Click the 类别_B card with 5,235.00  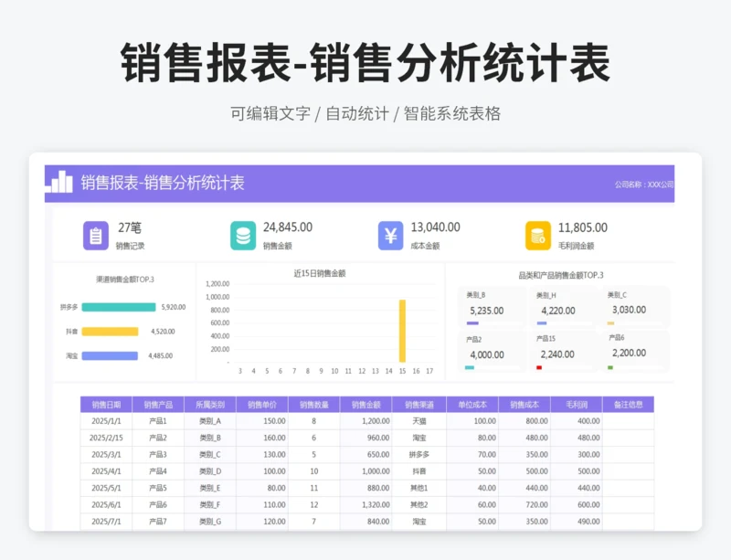coord(492,308)
